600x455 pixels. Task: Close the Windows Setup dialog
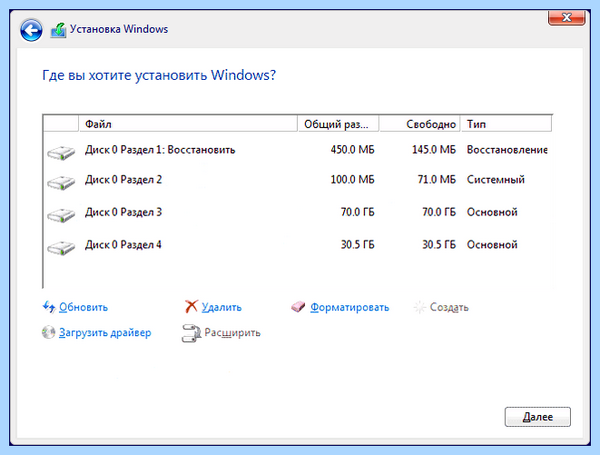pyautogui.click(x=567, y=18)
